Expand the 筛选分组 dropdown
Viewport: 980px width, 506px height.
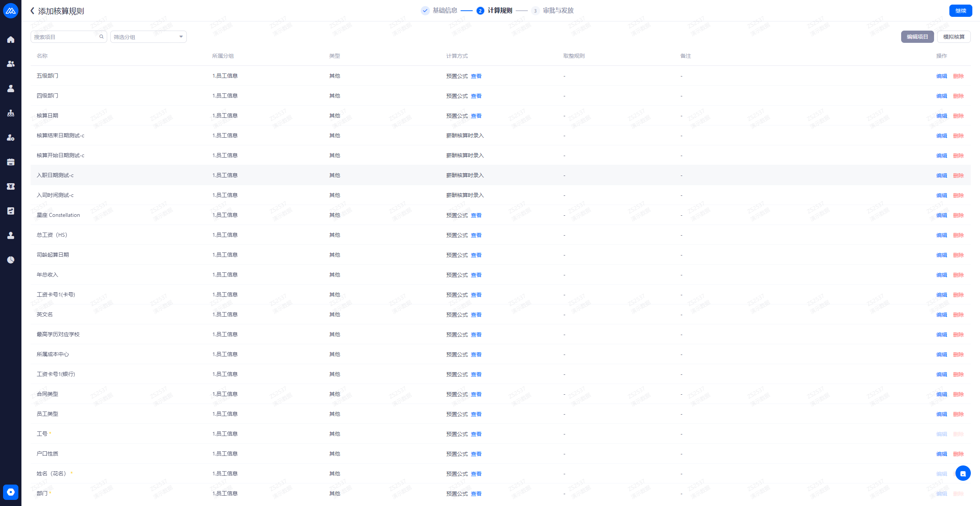pyautogui.click(x=149, y=37)
